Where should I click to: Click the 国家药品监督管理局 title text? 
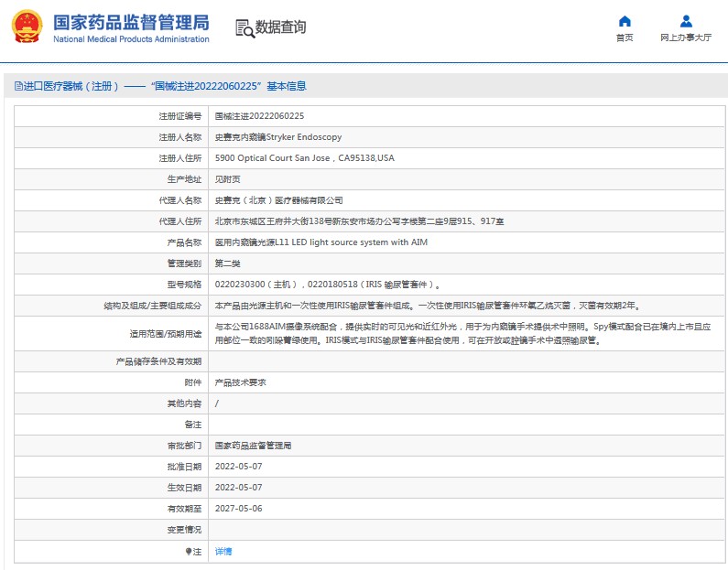131,22
